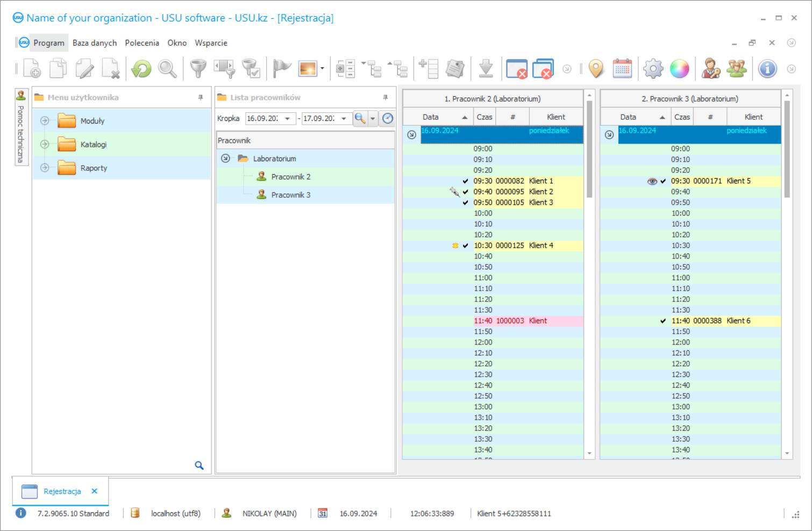
Task: Open the Wsparcie menu
Action: pyautogui.click(x=211, y=43)
